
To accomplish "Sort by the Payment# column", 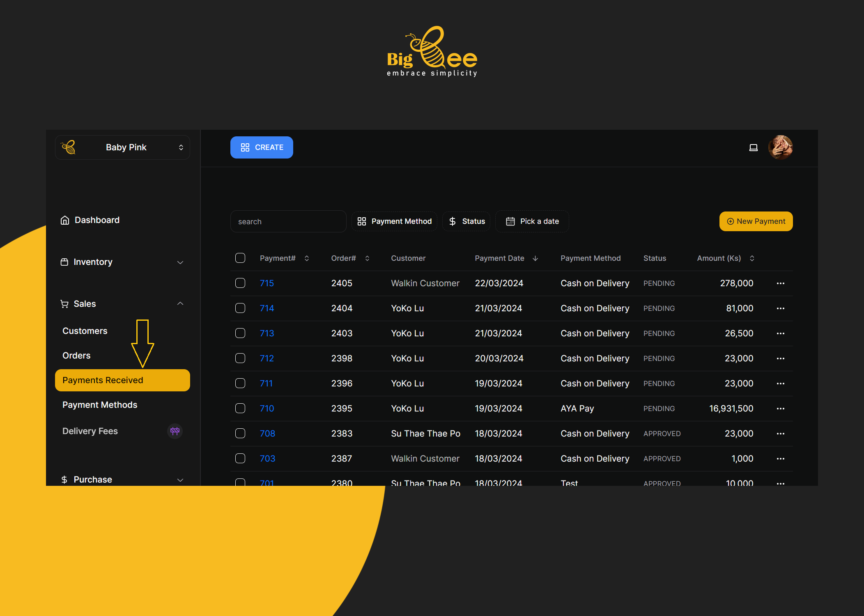I will pos(306,258).
